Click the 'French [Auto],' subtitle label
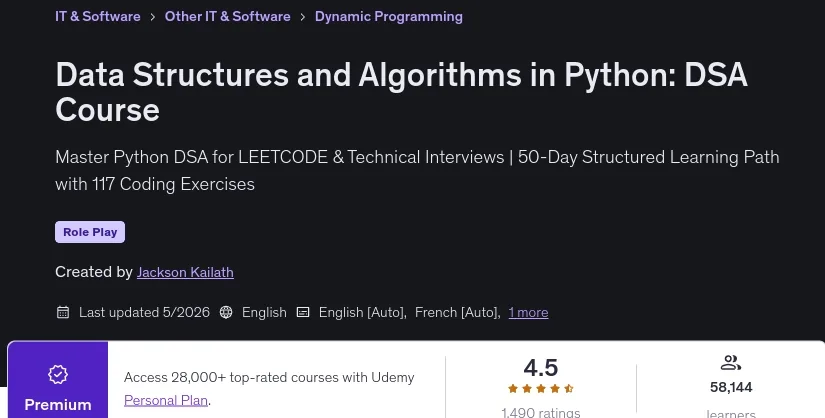This screenshot has height=418, width=825. tap(458, 312)
